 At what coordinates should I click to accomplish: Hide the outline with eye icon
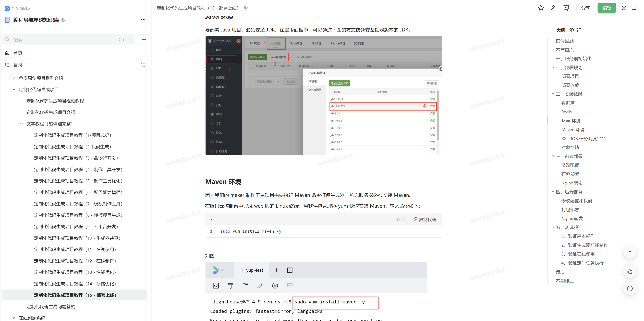(x=572, y=30)
